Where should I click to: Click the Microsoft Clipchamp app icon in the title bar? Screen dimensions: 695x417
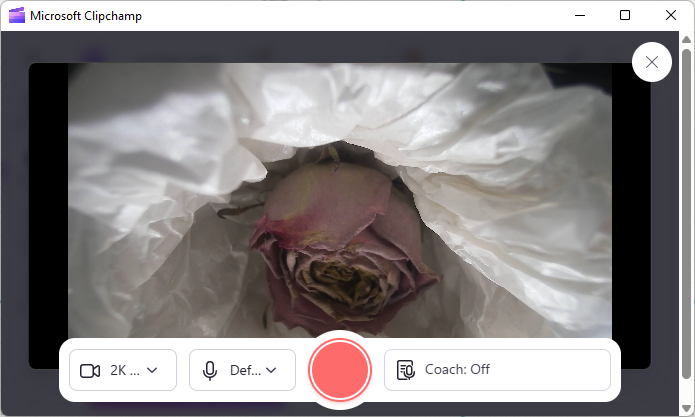17,16
